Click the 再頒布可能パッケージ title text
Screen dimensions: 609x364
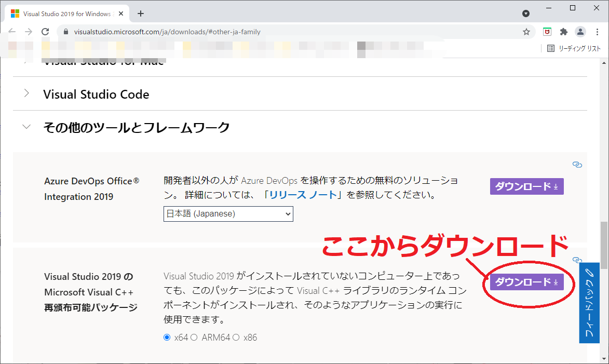[90, 307]
